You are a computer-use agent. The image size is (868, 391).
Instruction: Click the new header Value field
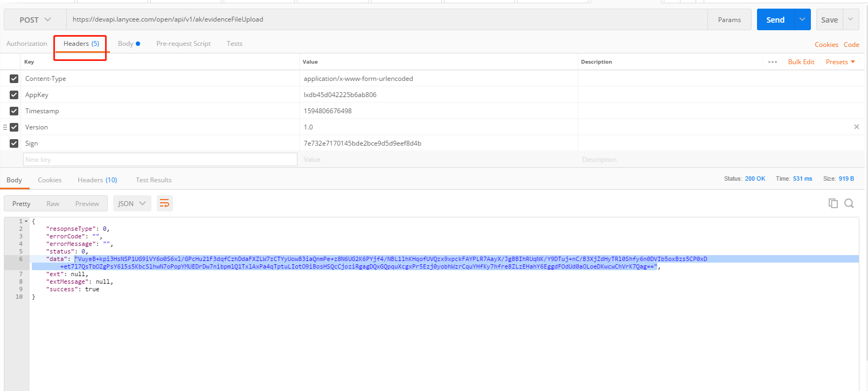(439, 160)
